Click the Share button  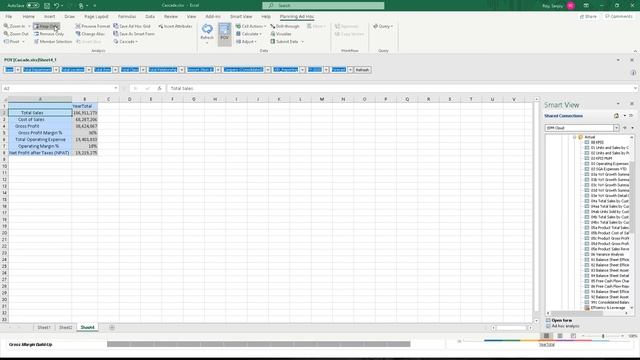coord(588,16)
